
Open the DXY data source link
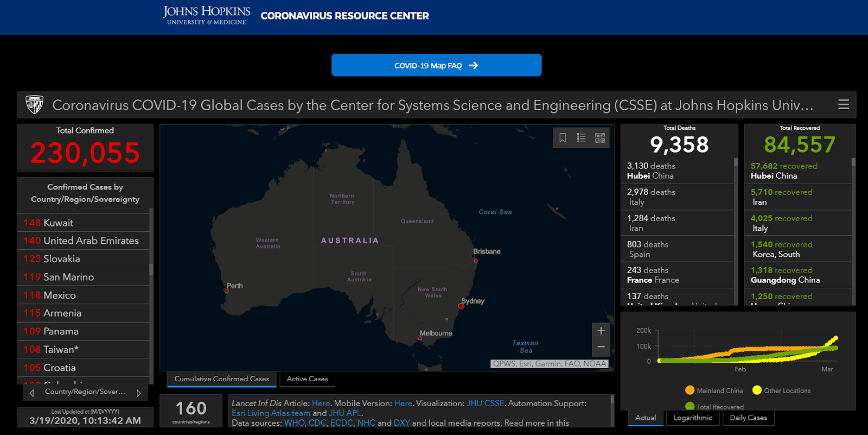click(401, 423)
